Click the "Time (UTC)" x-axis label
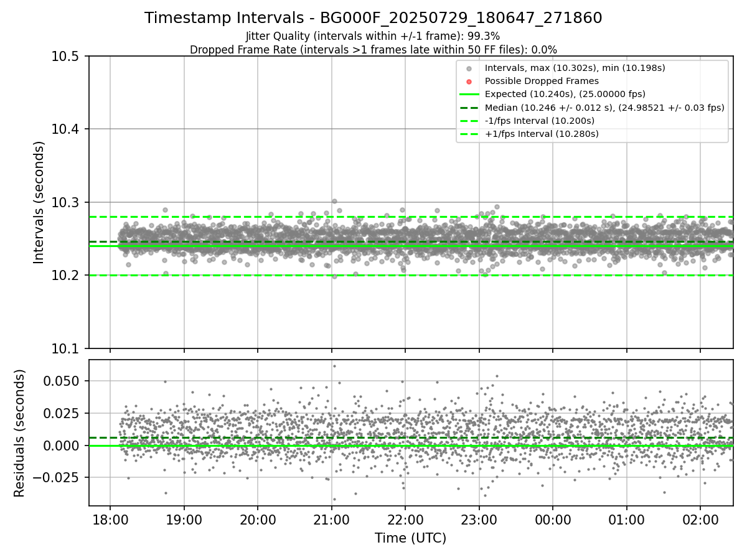 pos(410,538)
